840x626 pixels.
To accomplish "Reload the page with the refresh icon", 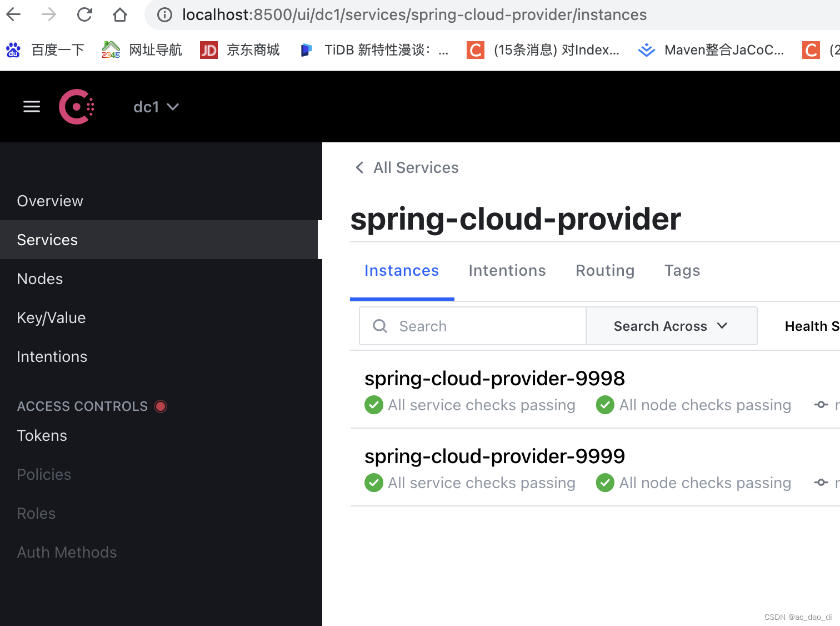I will point(84,14).
